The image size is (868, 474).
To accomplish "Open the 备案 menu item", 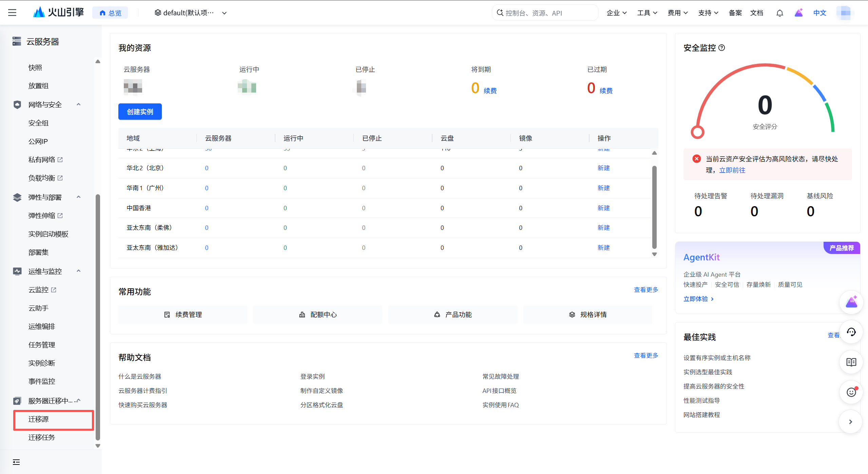I will click(735, 13).
